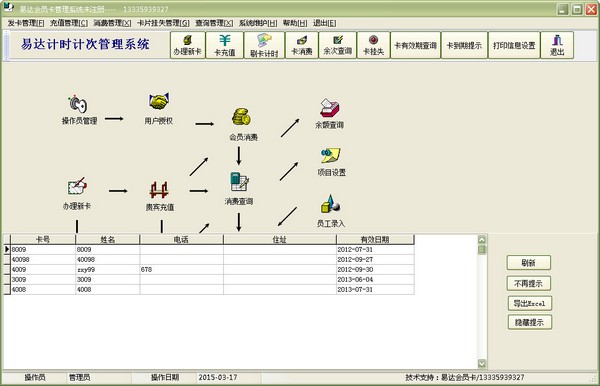Select the row with card 8009
600x386 pixels.
click(209, 249)
